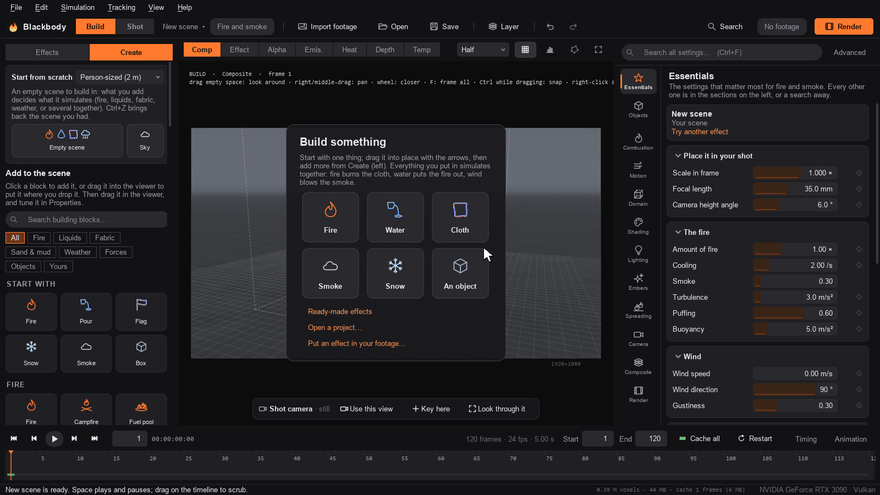
Task: Switch to Shot mode
Action: pyautogui.click(x=135, y=26)
